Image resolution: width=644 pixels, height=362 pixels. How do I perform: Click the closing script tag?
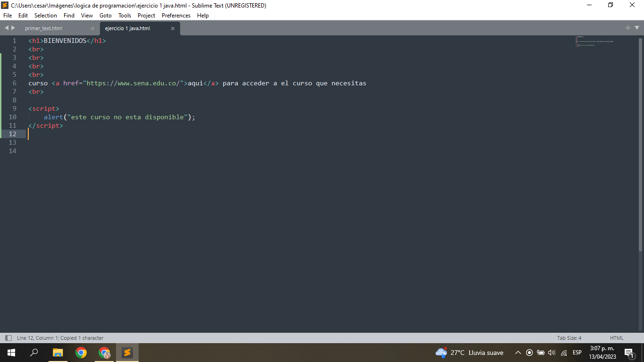tap(46, 125)
